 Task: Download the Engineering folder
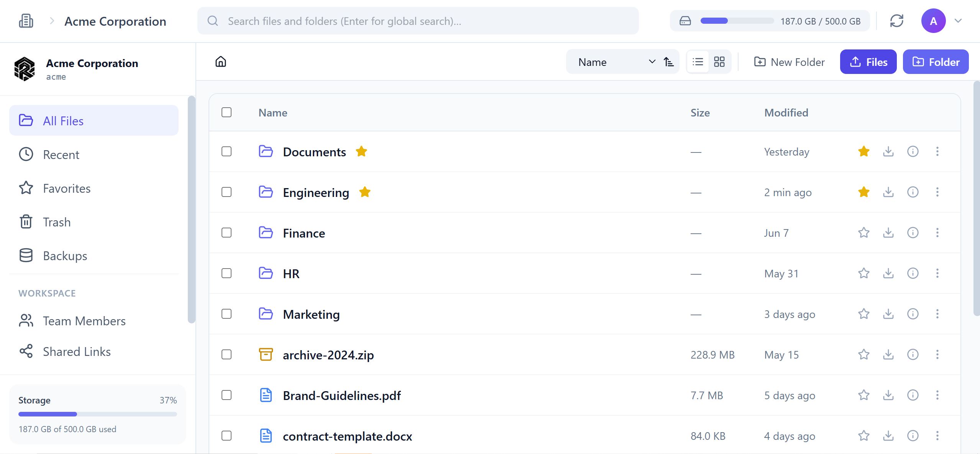tap(888, 192)
